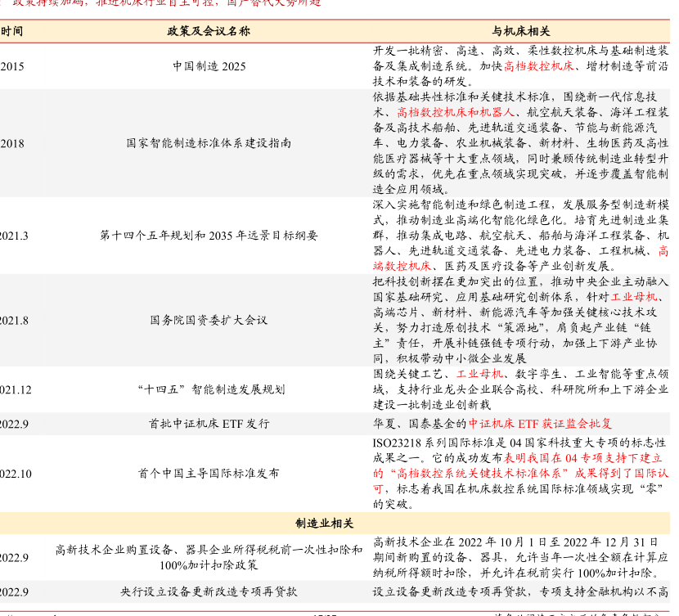This screenshot has height=616, width=679.
Task: Click red text 高档数控机床 in the 2015 row
Action: tap(538, 66)
